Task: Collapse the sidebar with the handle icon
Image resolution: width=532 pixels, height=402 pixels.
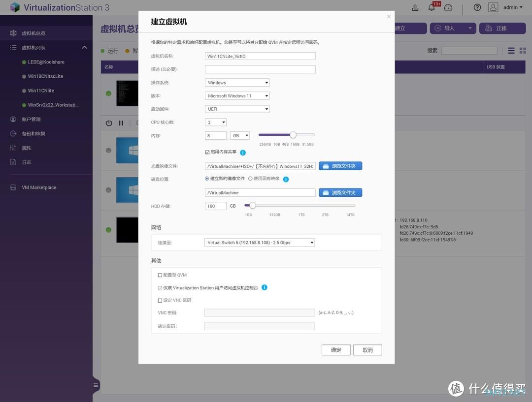Action: click(96, 385)
